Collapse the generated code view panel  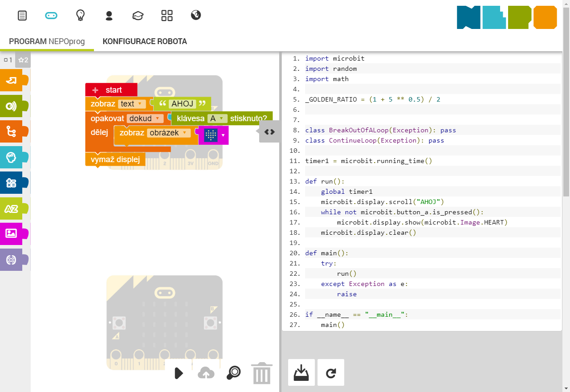pos(269,131)
